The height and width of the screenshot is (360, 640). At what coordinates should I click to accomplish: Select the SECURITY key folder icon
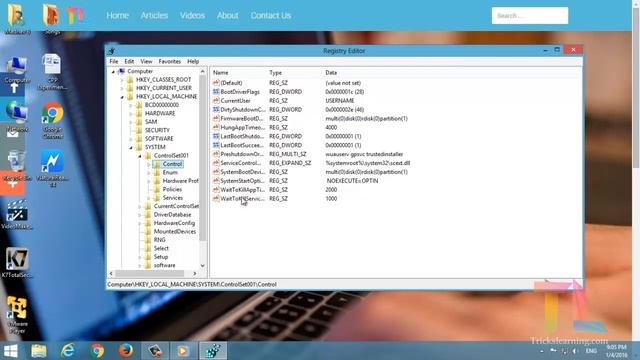[139, 130]
